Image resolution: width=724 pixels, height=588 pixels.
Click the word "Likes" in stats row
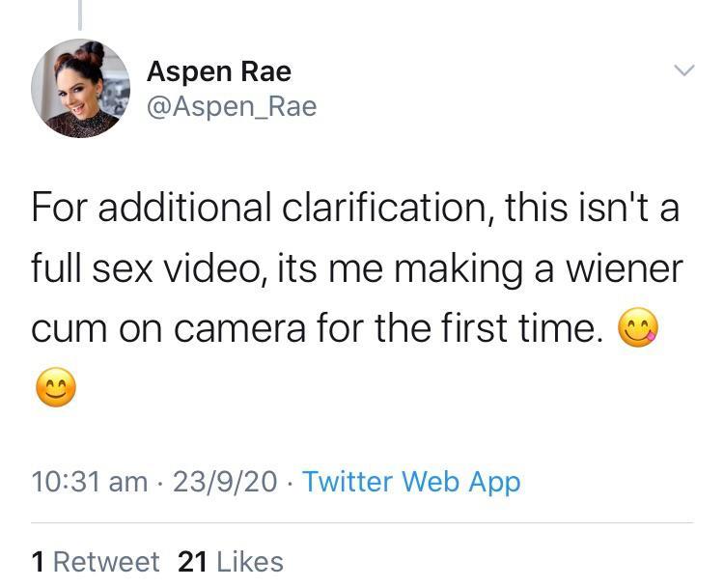(x=250, y=561)
